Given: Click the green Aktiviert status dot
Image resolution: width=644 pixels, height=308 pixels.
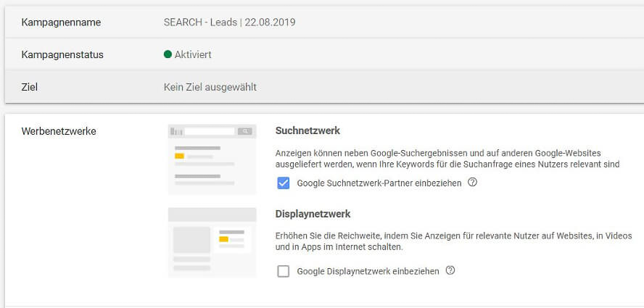Looking at the screenshot, I should coord(167,54).
